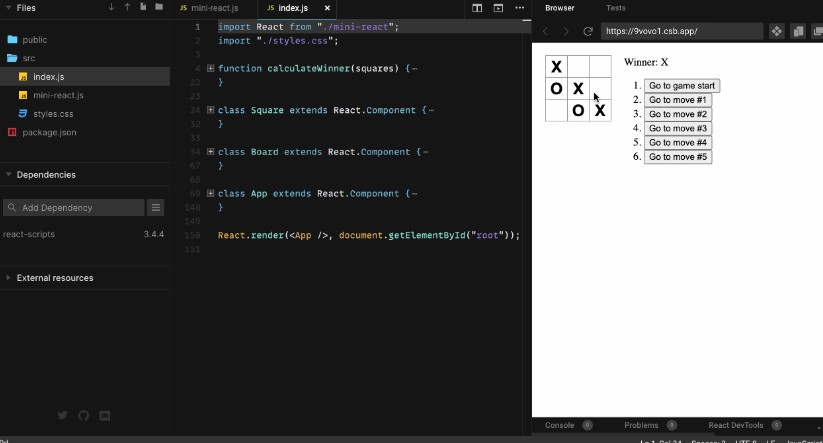The image size is (823, 443).
Task: Click the new file icon in Files header
Action: pos(143,7)
